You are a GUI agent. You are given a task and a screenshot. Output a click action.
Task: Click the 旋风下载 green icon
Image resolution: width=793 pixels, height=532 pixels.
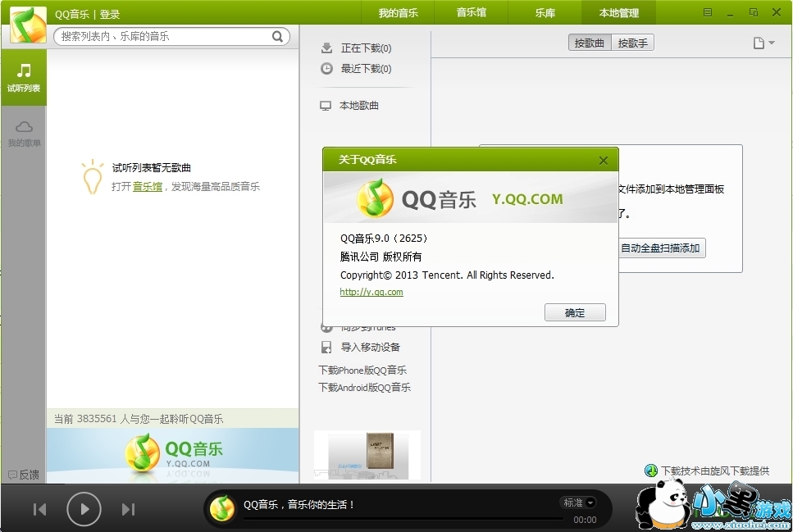tap(651, 471)
